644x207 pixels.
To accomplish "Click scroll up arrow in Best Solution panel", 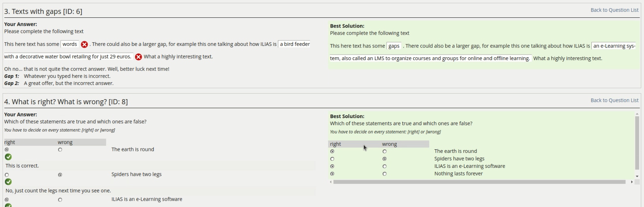I will (x=637, y=114).
